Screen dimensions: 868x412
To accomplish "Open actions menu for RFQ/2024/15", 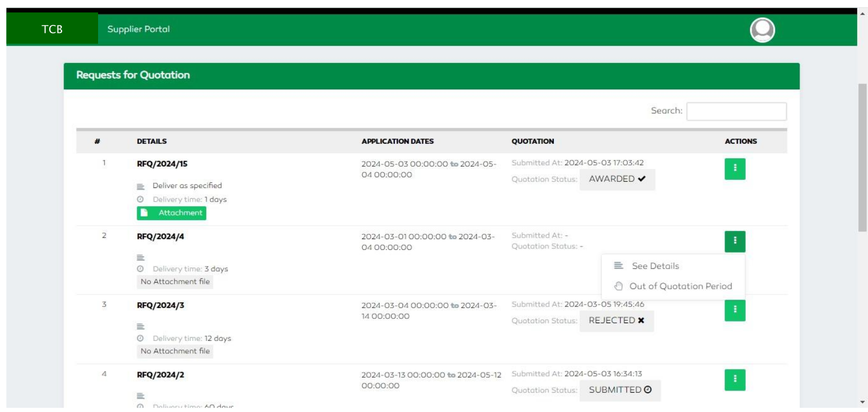I will point(735,169).
